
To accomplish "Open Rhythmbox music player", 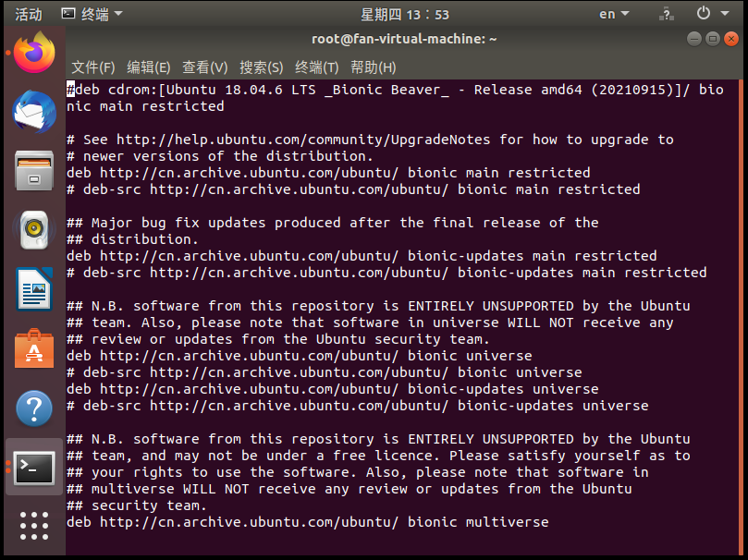I will pos(34,230).
